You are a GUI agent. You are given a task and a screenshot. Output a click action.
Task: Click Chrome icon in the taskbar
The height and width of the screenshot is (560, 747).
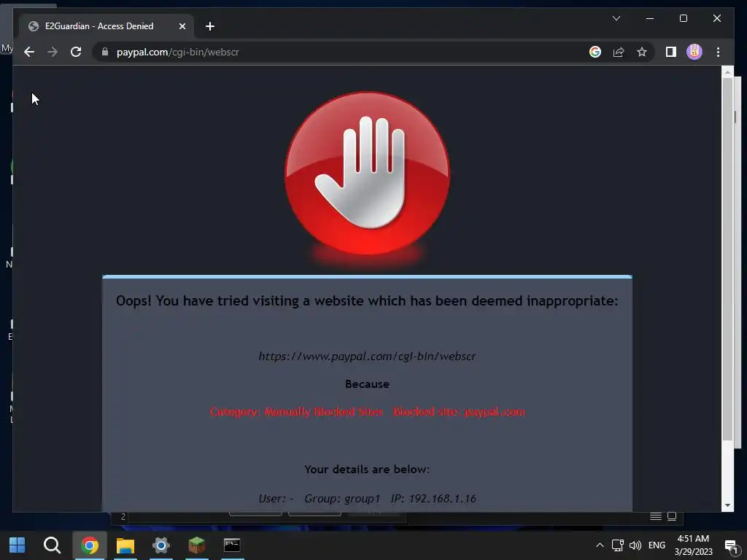pyautogui.click(x=90, y=545)
